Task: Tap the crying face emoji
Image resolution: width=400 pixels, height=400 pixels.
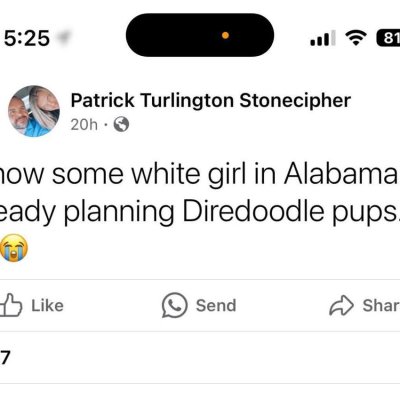Action: 14,248
